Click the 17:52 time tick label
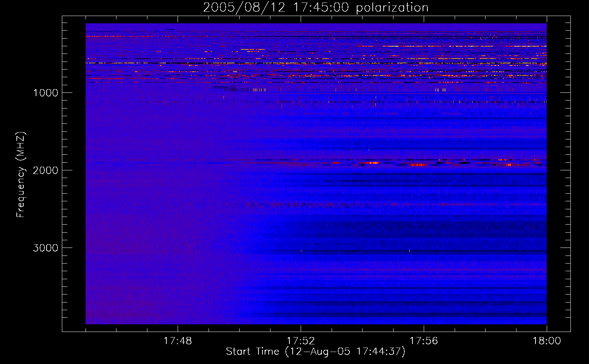The width and height of the screenshot is (589, 364). (301, 341)
